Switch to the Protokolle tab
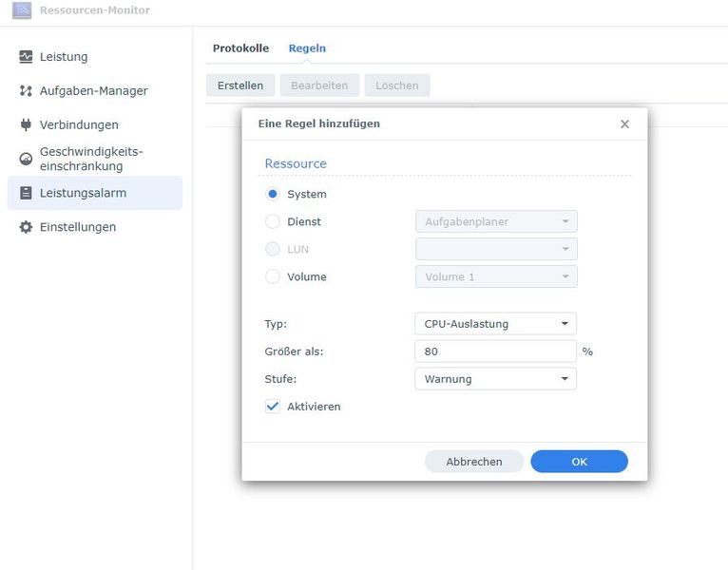 pyautogui.click(x=240, y=48)
